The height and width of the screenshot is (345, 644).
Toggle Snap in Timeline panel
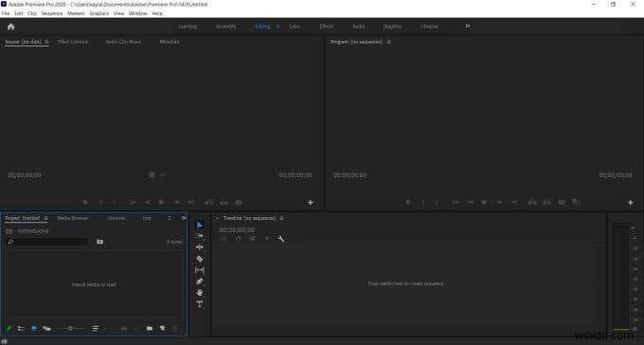coord(239,239)
